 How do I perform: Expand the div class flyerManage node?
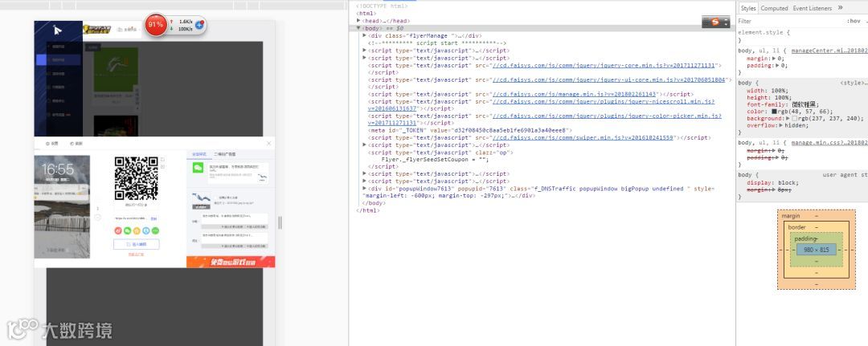(x=365, y=35)
